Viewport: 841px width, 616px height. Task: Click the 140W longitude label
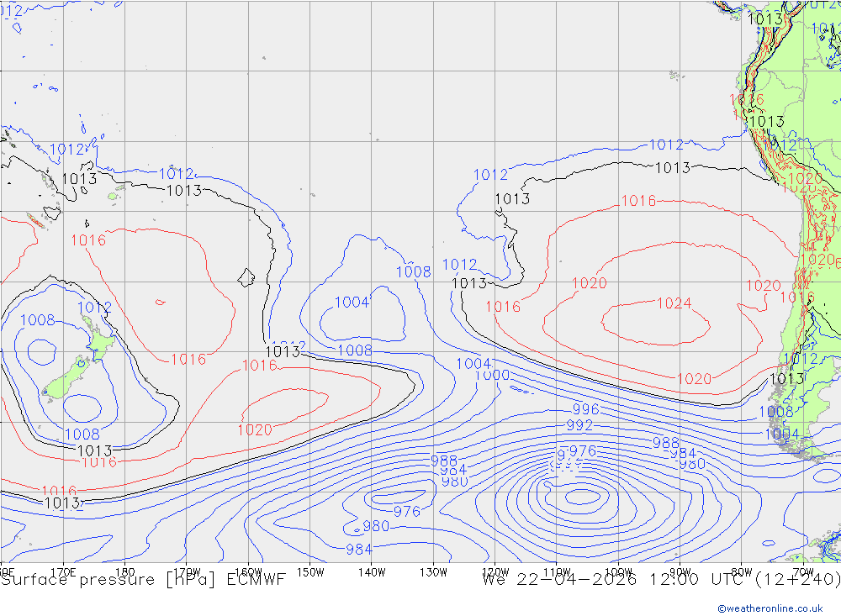click(372, 572)
